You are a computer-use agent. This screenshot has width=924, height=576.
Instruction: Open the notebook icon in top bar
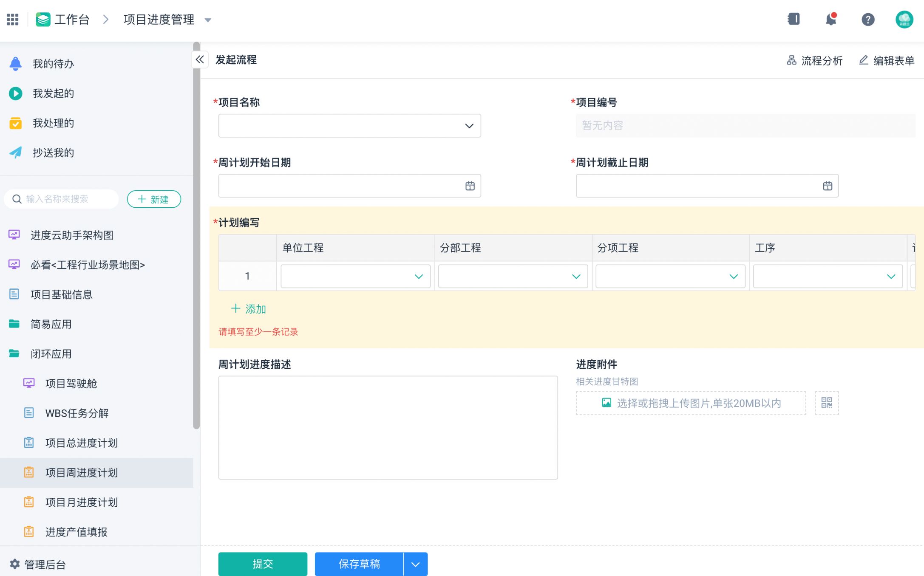tap(794, 19)
